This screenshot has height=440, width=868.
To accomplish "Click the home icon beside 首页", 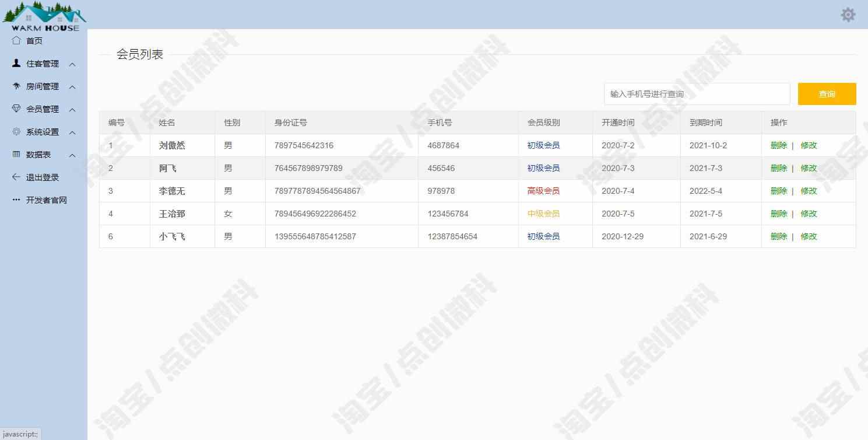I will 16,40.
